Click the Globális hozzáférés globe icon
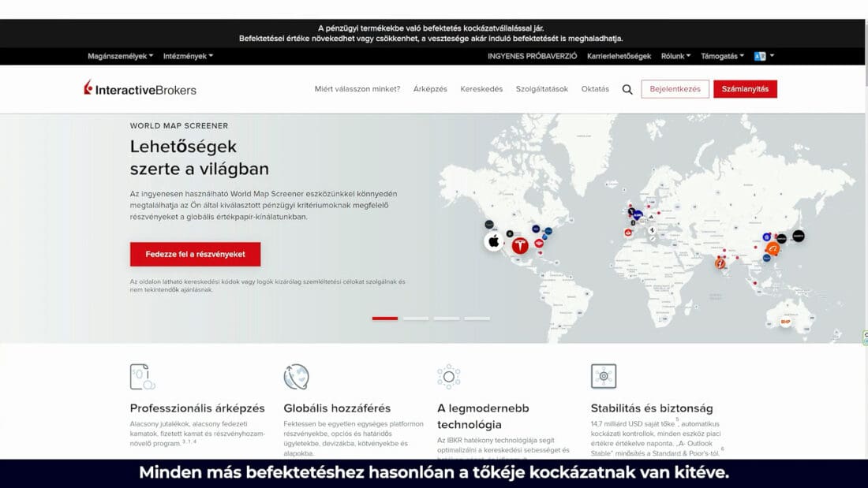This screenshot has width=868, height=488. 296,377
